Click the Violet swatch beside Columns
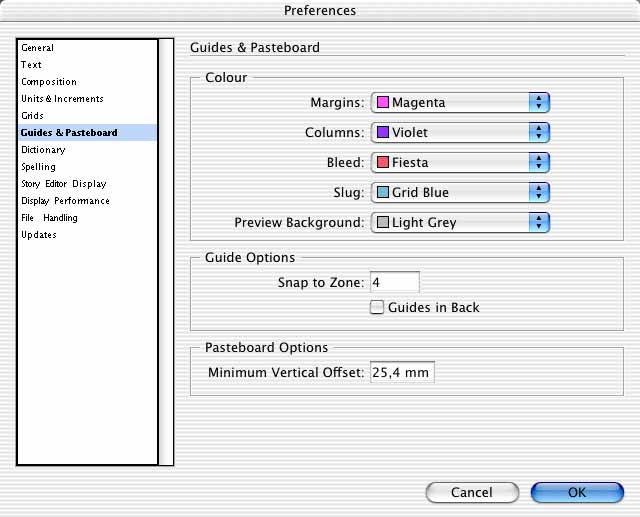This screenshot has height=517, width=640. (x=382, y=132)
